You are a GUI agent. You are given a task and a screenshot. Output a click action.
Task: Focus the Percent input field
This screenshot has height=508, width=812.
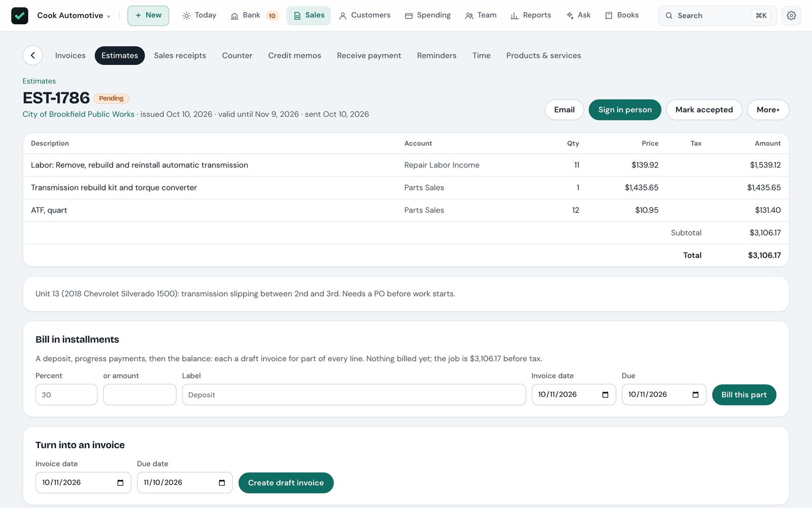tap(66, 395)
